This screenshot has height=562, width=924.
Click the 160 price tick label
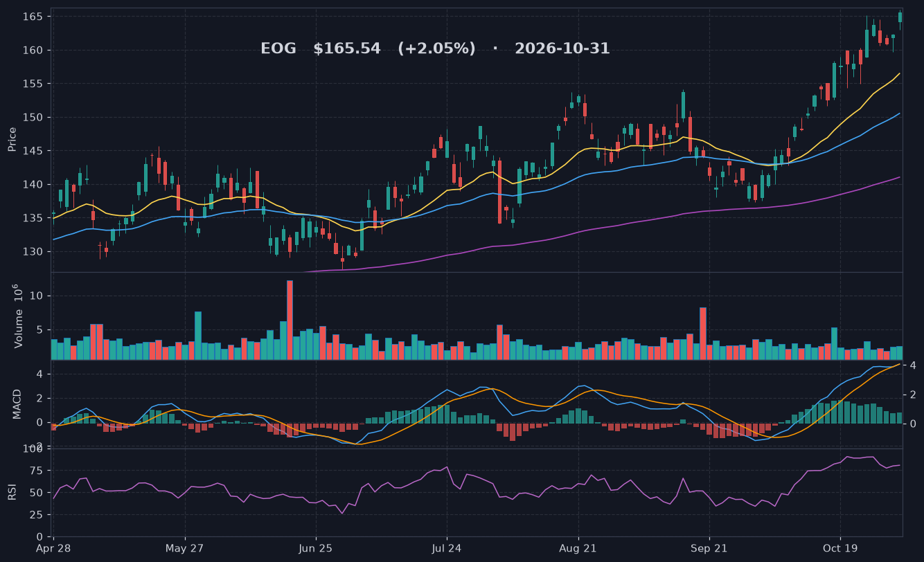tap(35, 50)
